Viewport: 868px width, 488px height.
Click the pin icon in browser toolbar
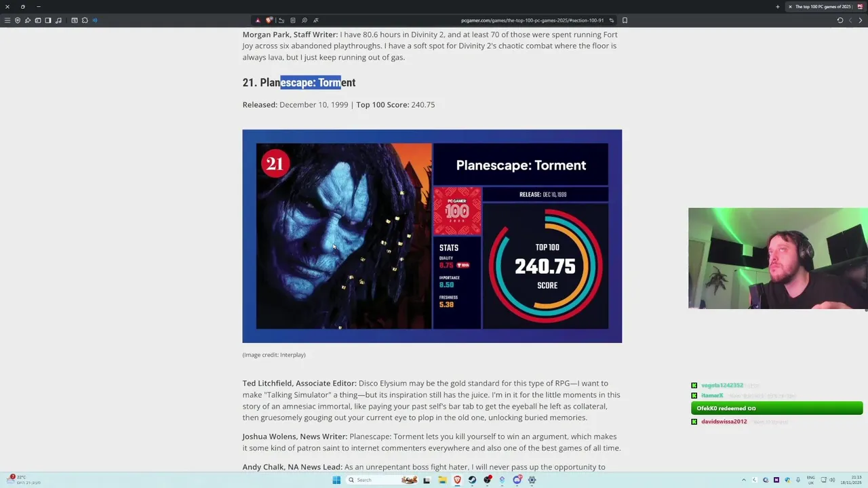click(27, 20)
